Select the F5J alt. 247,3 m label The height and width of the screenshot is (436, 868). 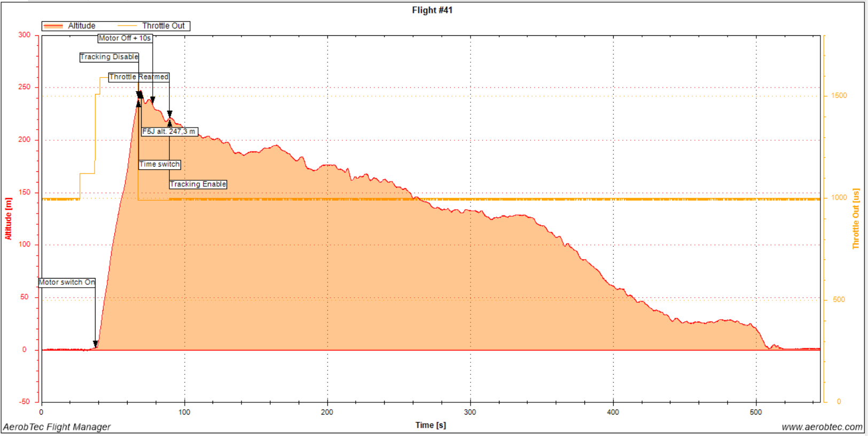169,131
